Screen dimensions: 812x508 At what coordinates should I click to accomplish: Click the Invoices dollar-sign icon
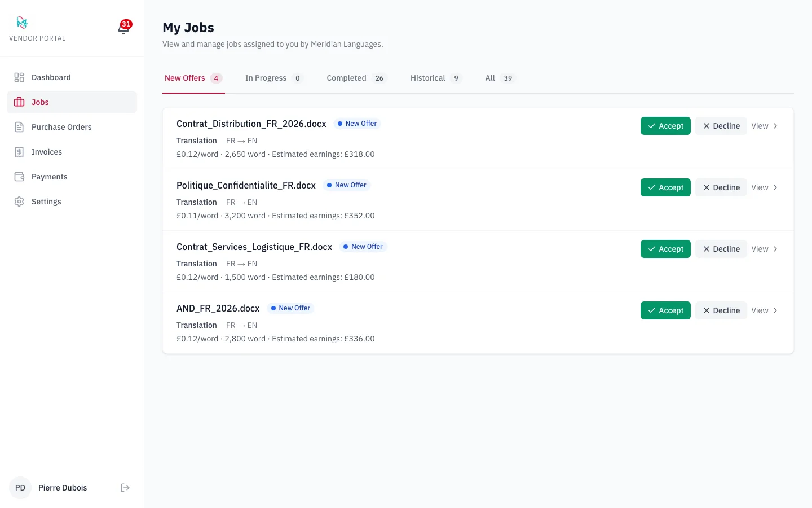[x=19, y=152]
